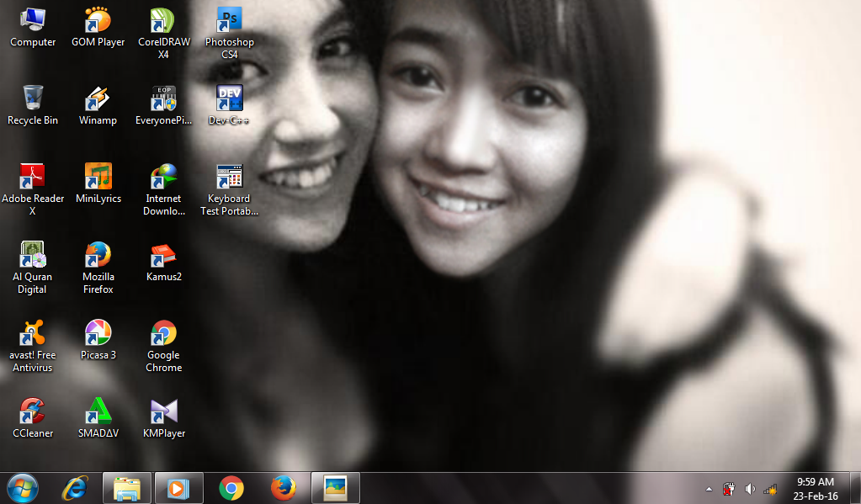Select the GOM Player shortcut

(x=98, y=28)
